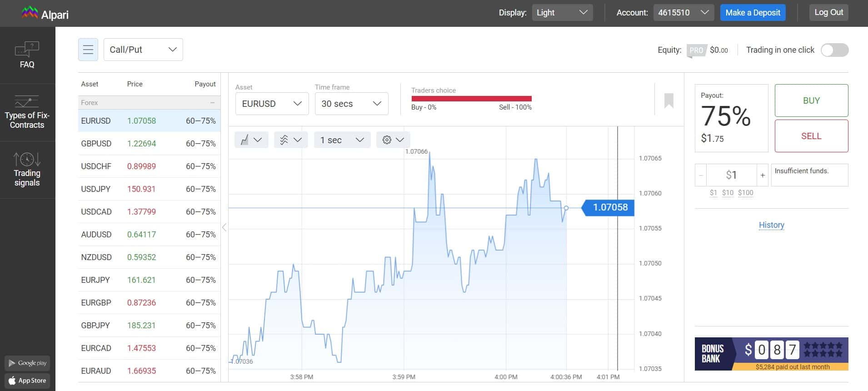Image resolution: width=868 pixels, height=391 pixels.
Task: Click the Google Play badge
Action: click(27, 363)
